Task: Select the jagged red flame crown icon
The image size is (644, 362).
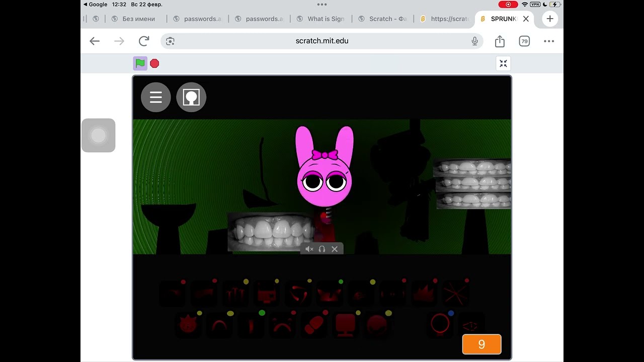Action: click(424, 294)
